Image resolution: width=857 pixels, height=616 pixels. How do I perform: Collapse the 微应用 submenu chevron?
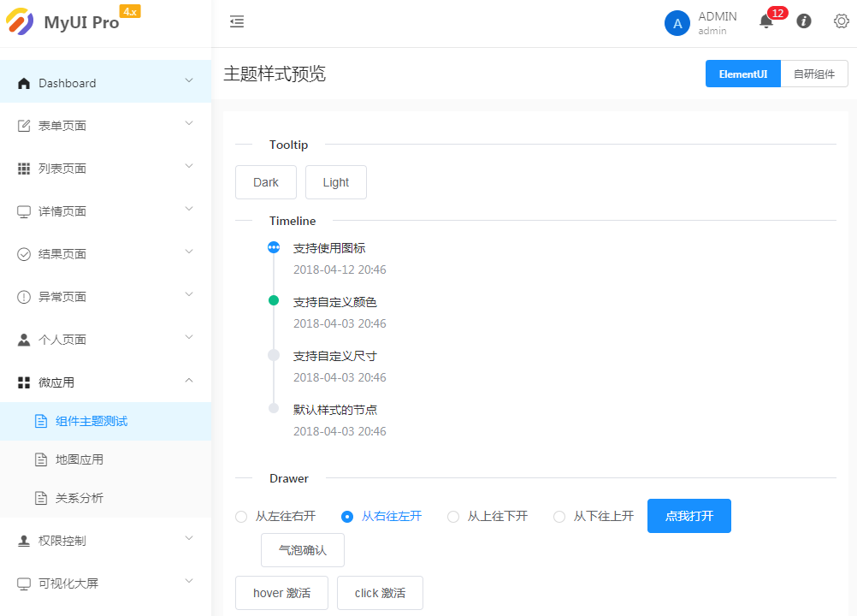189,381
